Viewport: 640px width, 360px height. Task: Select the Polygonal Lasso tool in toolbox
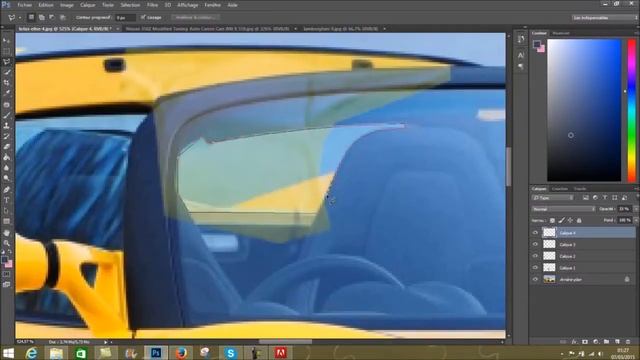click(x=7, y=62)
